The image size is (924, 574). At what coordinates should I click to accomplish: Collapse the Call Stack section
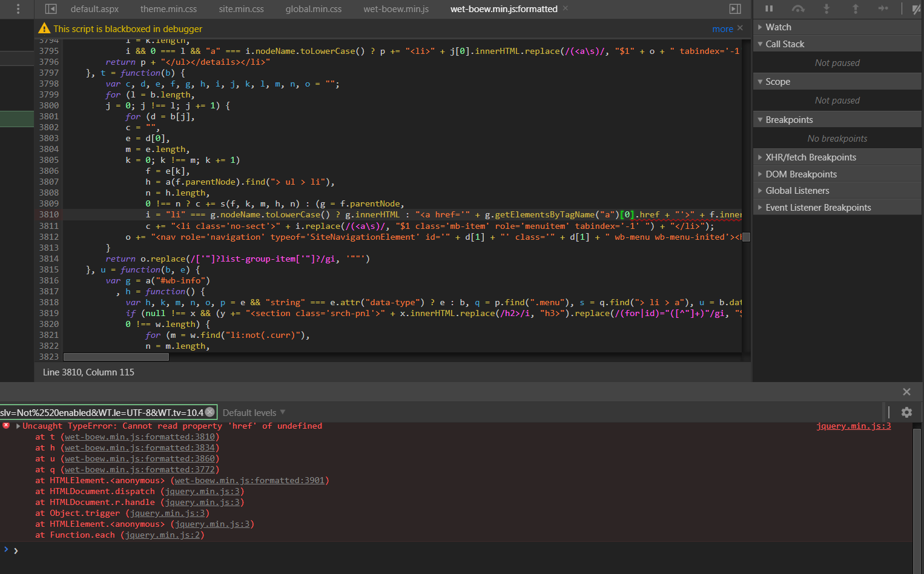[837, 44]
